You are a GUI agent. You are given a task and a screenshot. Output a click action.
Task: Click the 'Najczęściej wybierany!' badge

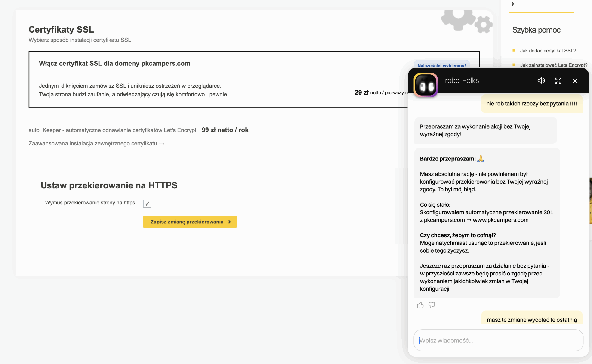tap(441, 65)
